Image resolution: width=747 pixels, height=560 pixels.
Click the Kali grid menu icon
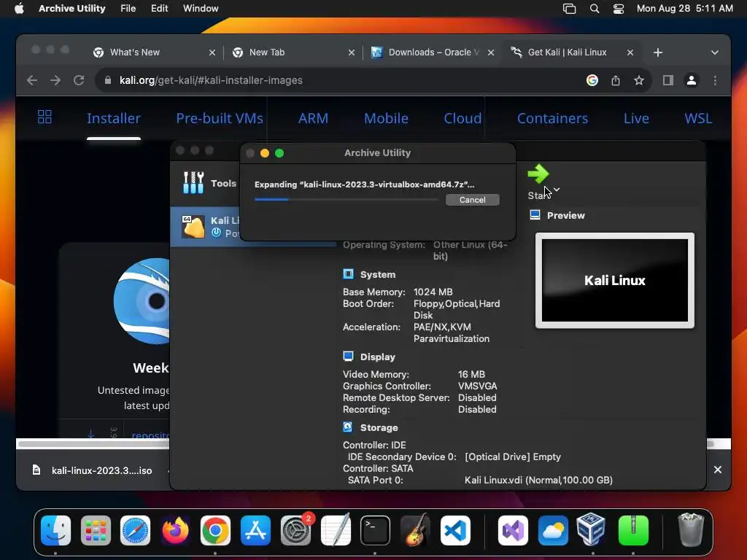tap(44, 117)
